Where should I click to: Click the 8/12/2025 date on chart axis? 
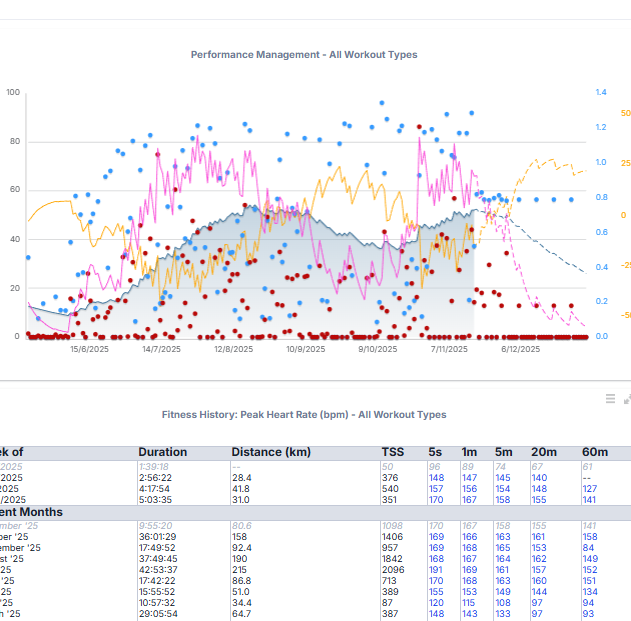520,349
